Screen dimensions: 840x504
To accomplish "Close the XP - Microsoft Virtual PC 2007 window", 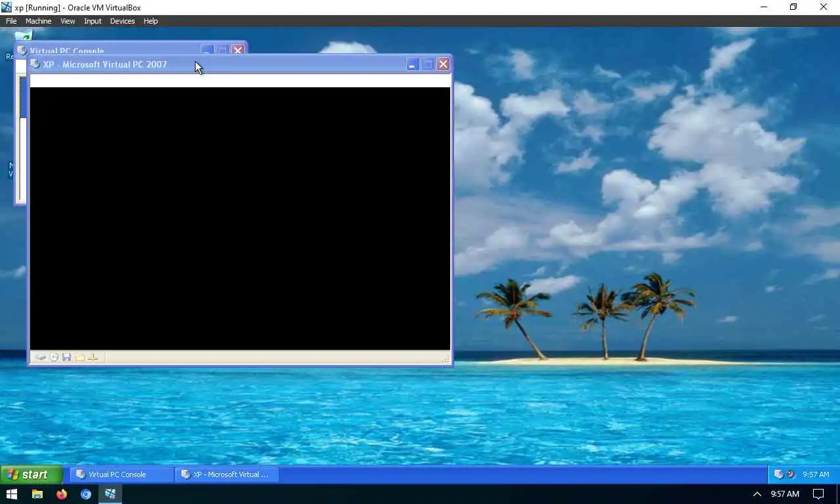I will tap(443, 64).
